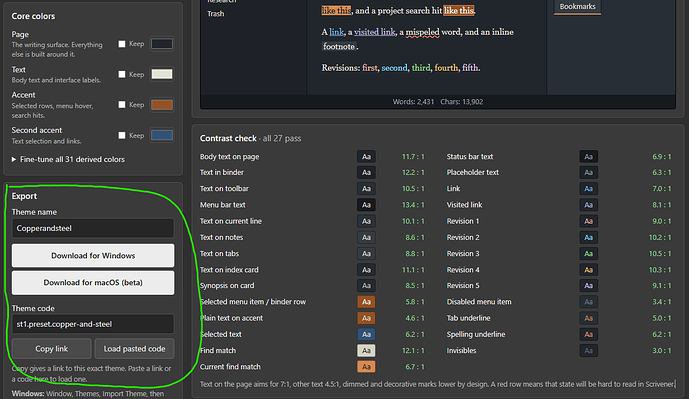Viewport: 689px width, 399px height.
Task: Click Aa sample for Text on index card
Action: 366,270
